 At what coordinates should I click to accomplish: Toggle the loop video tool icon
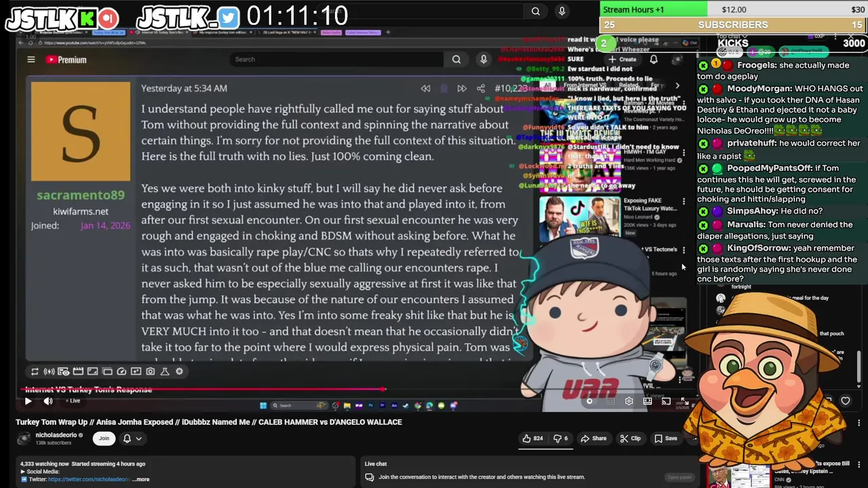[35, 371]
